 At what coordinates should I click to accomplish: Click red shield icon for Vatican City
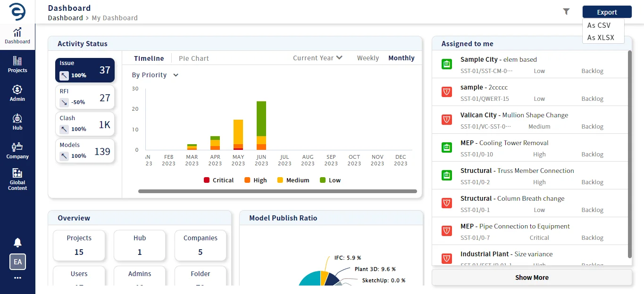447,120
